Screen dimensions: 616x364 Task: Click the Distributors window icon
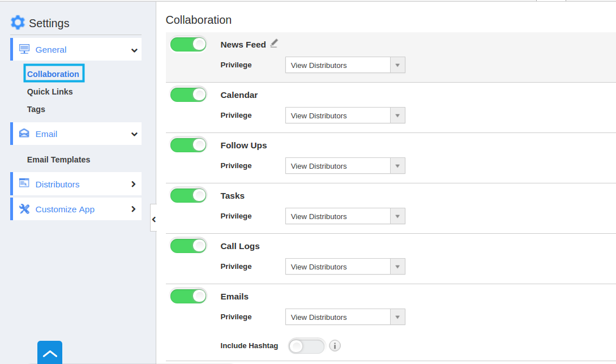coord(24,183)
